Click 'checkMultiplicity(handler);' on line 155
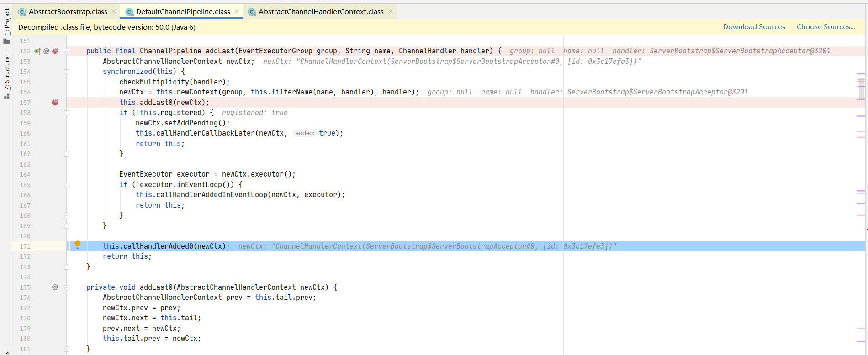868x355 pixels. pos(175,82)
